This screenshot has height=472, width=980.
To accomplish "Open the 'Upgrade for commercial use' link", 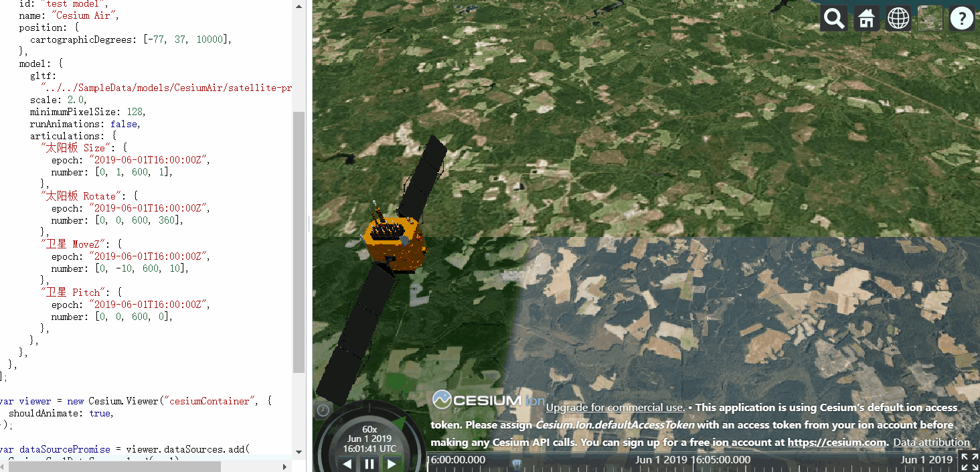I will [615, 408].
